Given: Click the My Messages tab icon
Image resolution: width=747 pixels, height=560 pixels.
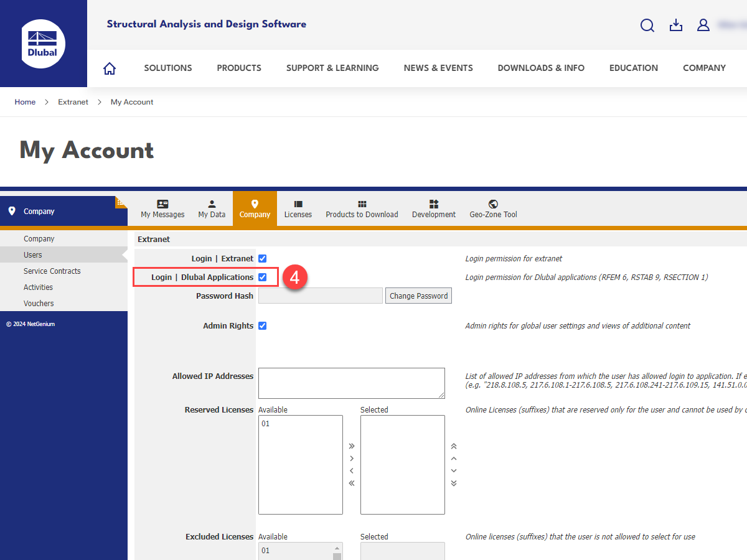Looking at the screenshot, I should 162,204.
